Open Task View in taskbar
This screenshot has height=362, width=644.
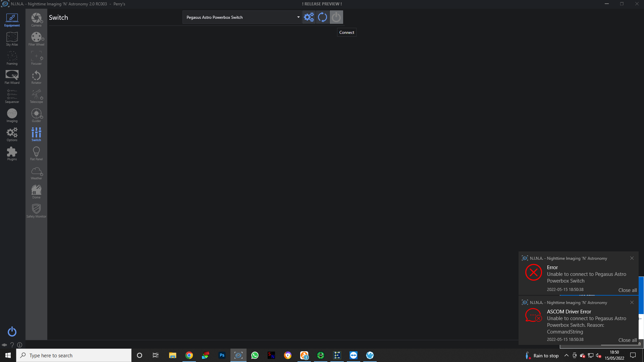click(x=156, y=355)
